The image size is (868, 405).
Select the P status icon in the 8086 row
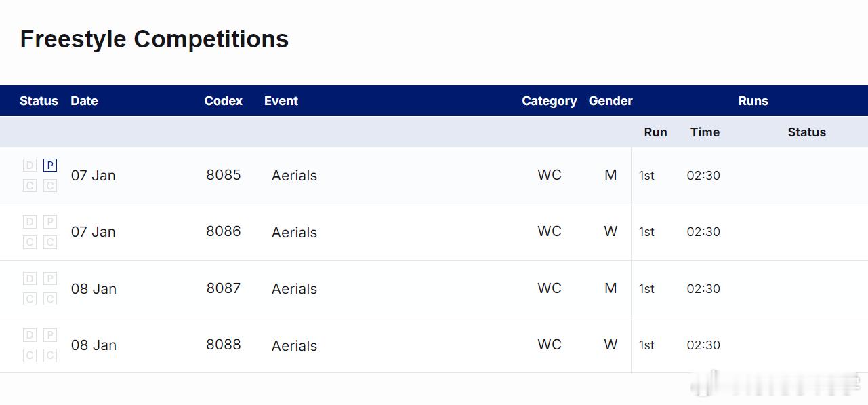50,222
